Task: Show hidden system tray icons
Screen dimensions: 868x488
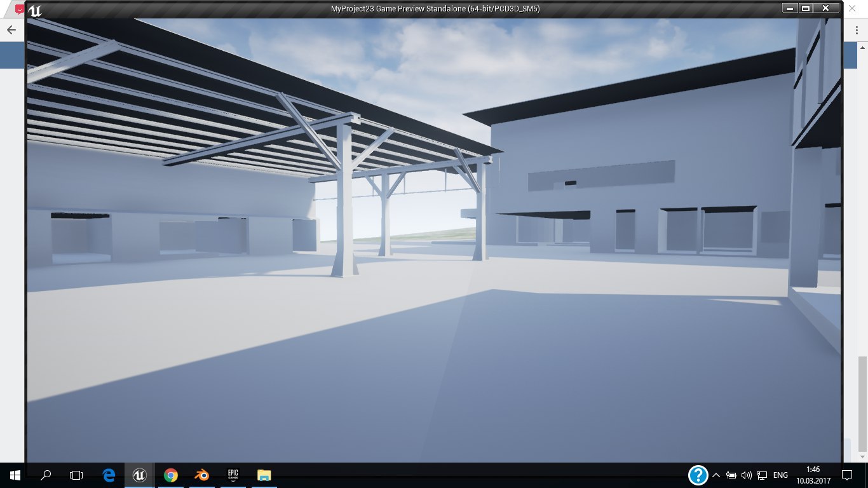Action: [x=716, y=475]
